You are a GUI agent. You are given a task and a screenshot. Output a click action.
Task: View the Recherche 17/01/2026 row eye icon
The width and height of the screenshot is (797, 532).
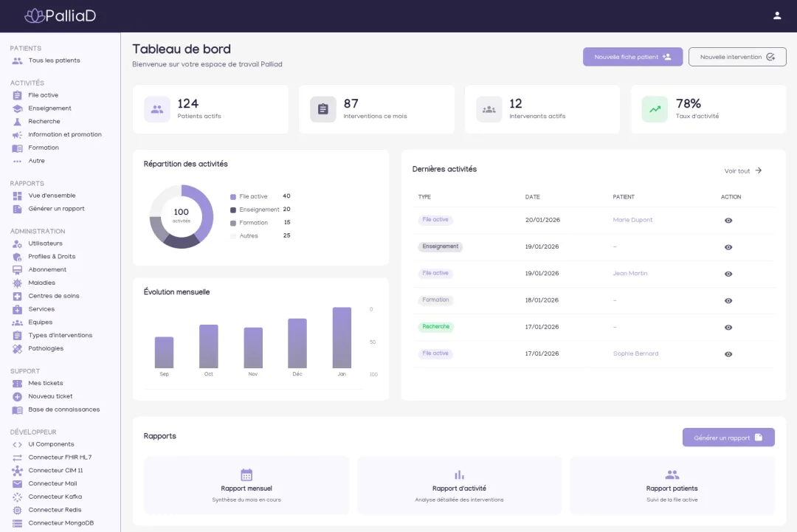click(728, 327)
